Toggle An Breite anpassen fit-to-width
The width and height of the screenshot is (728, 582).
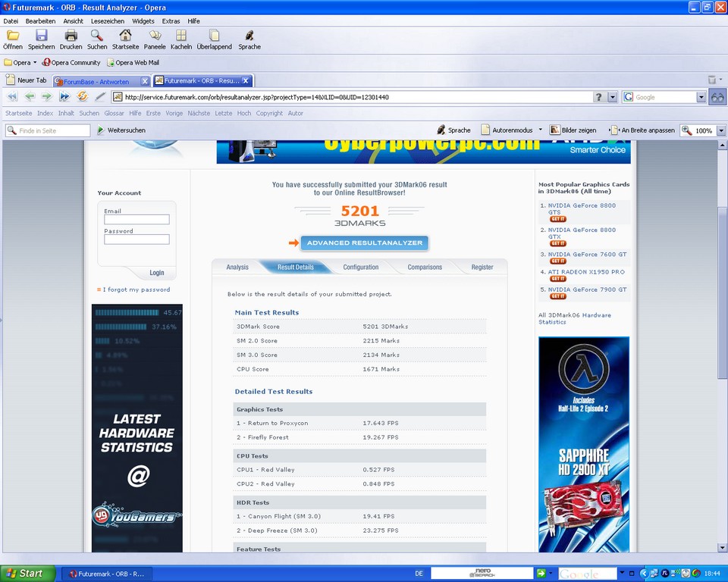(x=642, y=130)
